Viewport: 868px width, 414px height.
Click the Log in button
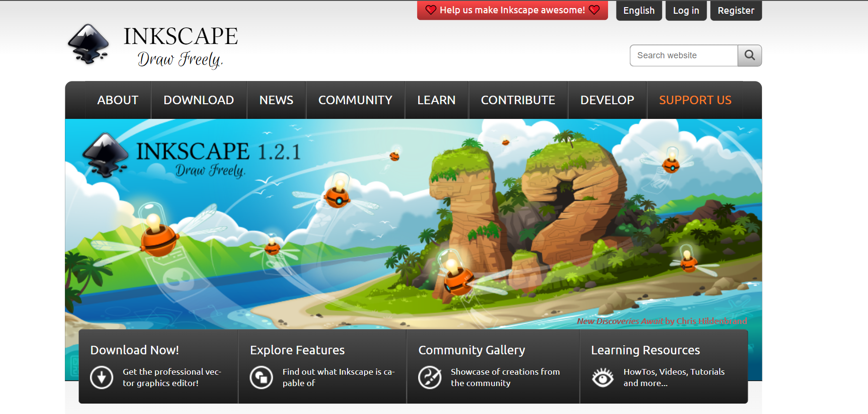[x=686, y=10]
